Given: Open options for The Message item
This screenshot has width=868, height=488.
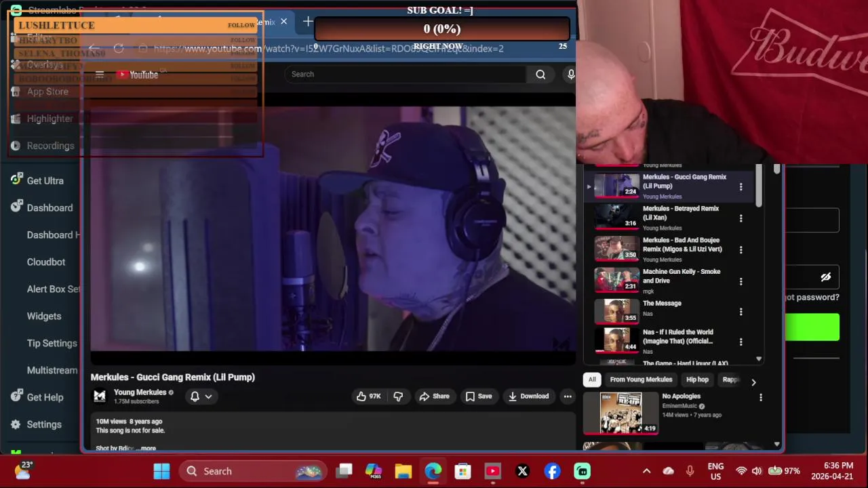Looking at the screenshot, I should (741, 312).
